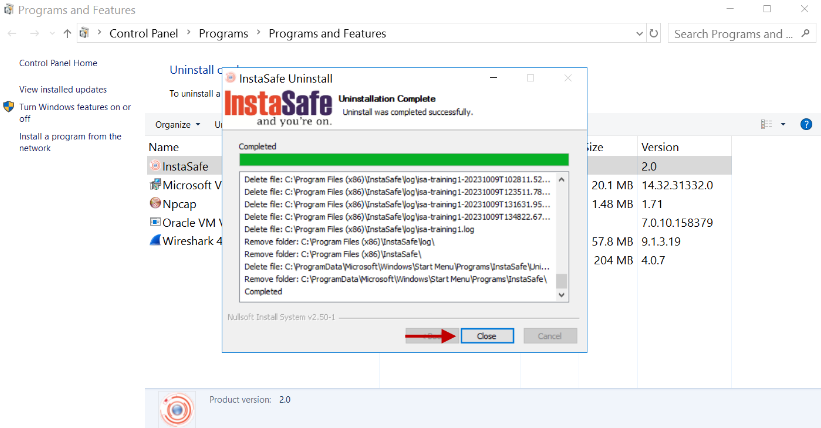Screen dimensions: 821x428
Task: Click Control Panel in breadcrumb path
Action: pos(143,34)
